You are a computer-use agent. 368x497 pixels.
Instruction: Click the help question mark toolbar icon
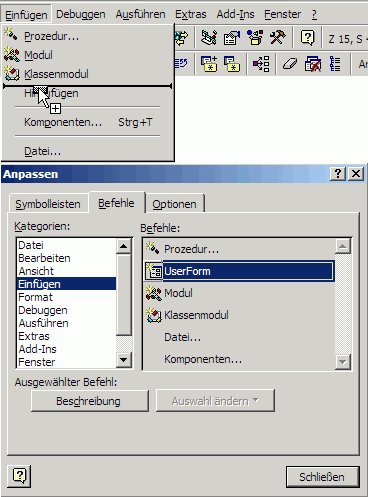pos(307,37)
